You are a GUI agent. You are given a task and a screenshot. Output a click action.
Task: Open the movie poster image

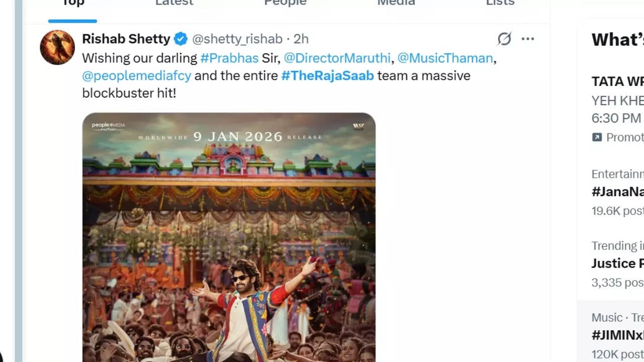[229, 236]
